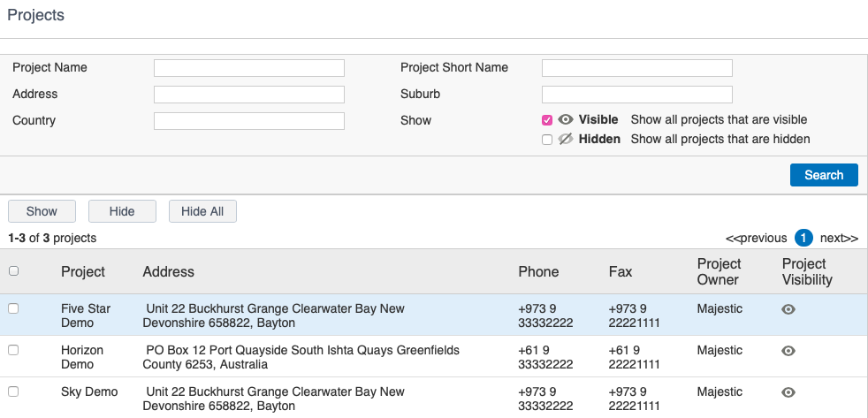Focus the Suburb input field

coord(637,95)
